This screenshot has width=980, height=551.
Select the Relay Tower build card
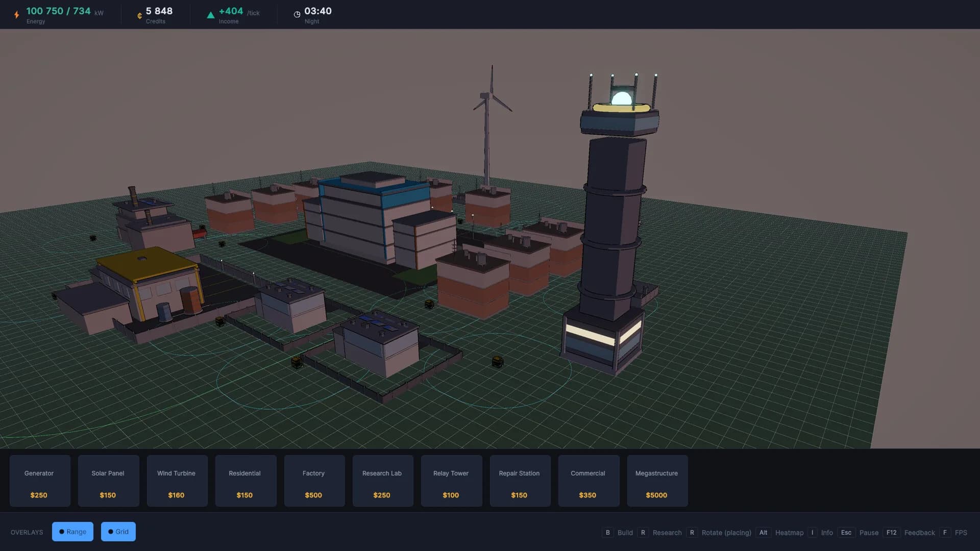coord(451,481)
